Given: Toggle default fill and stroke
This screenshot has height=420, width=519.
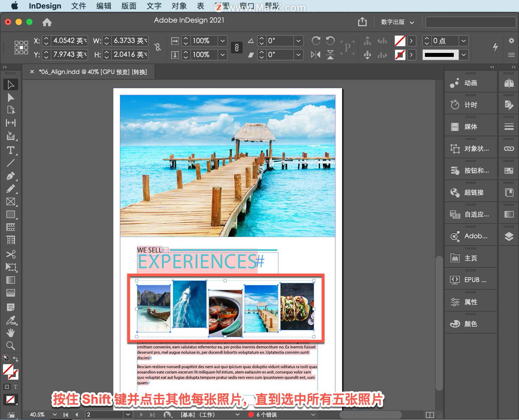Looking at the screenshot, I should (x=6, y=358).
